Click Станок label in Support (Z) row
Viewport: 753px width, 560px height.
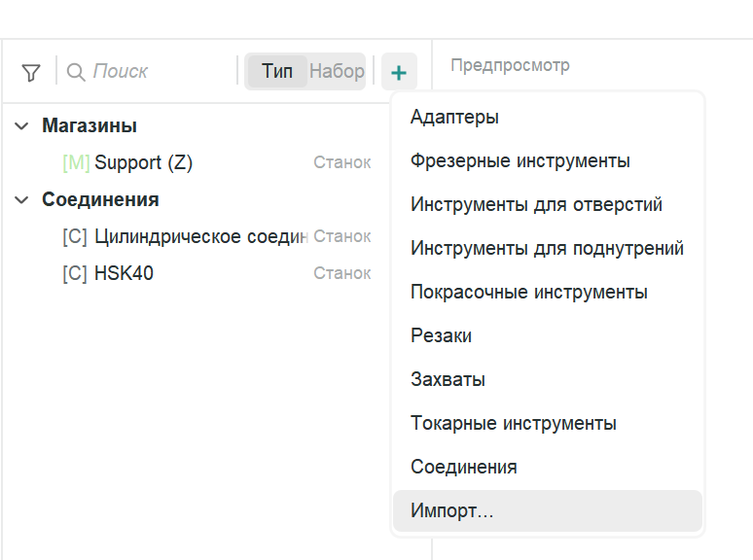[x=341, y=162]
